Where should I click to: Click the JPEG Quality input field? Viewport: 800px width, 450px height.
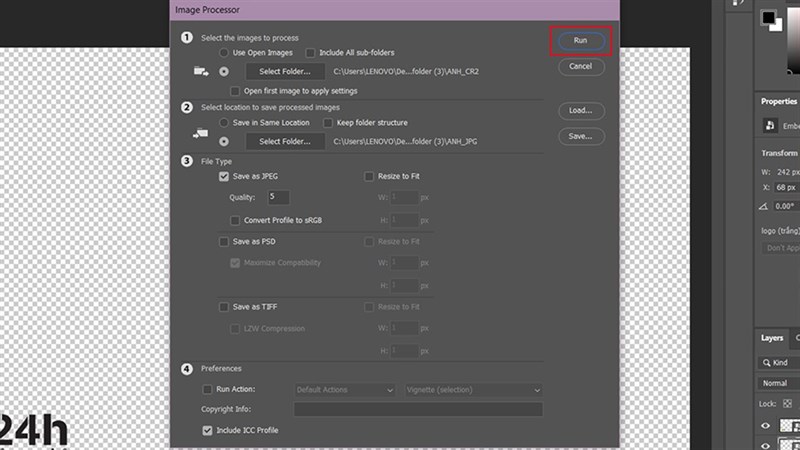coord(279,197)
